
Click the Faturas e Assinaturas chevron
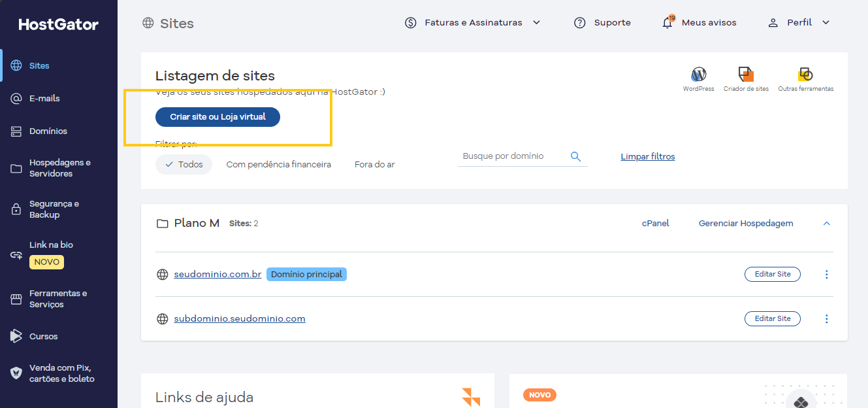537,23
